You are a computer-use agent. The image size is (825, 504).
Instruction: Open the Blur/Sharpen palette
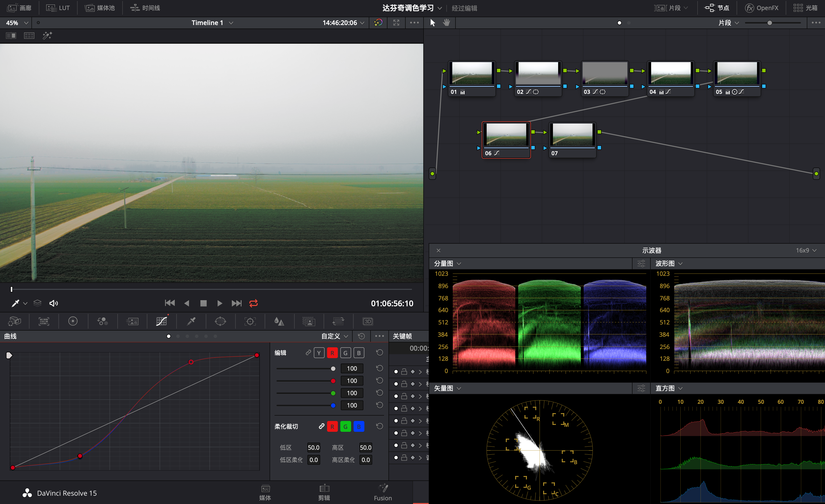(279, 322)
